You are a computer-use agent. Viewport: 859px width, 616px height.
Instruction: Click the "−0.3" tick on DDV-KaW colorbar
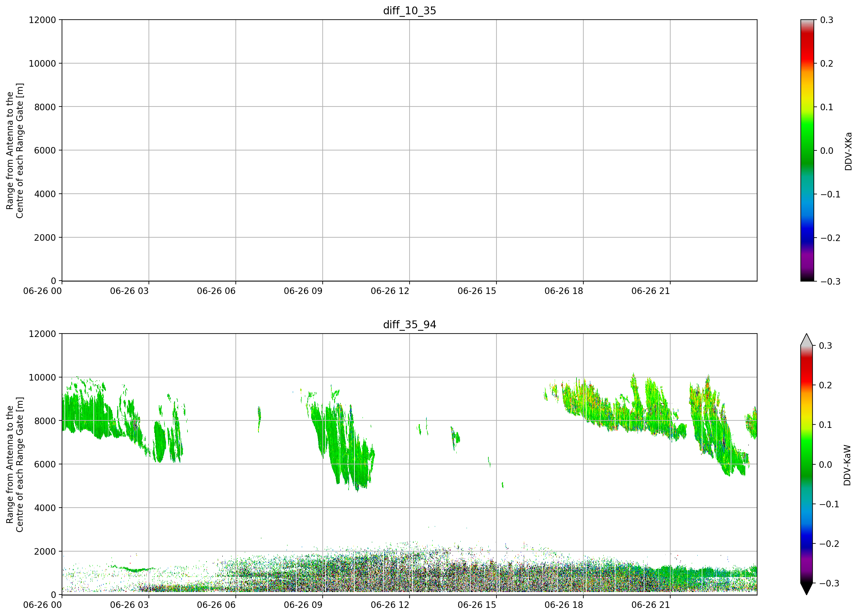(829, 583)
